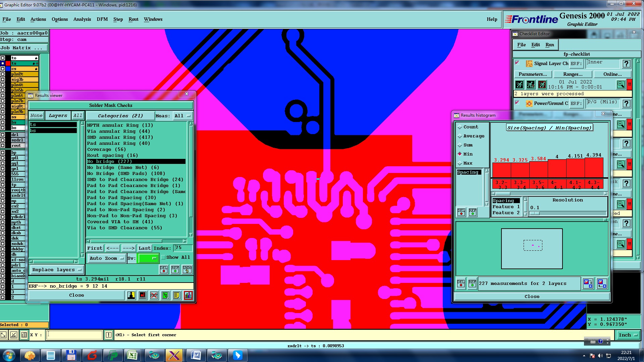Toggle the Signal Layer Check checkbox
644x362 pixels.
(x=517, y=63)
